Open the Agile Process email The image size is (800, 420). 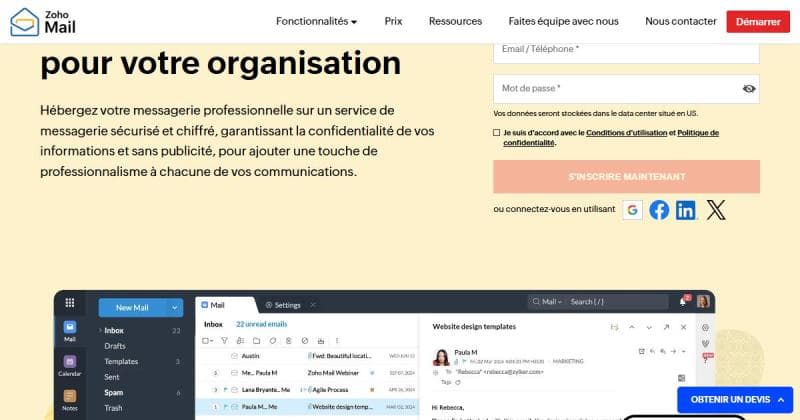tap(307, 390)
